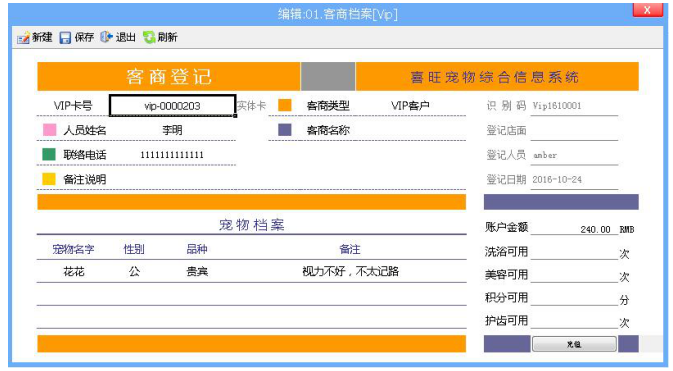This screenshot has width=673, height=371.
Task: Click the 客商类型 value VIP客户
Action: coord(410,106)
